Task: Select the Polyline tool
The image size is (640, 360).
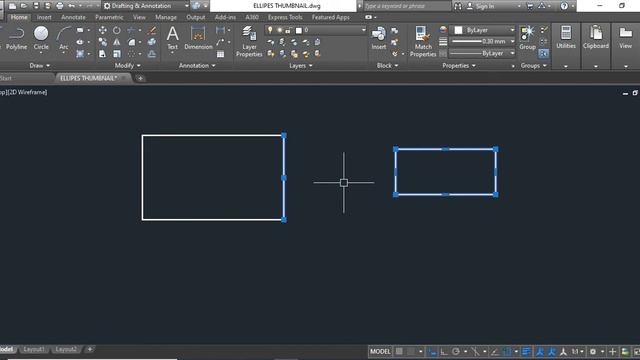Action: pyautogui.click(x=16, y=38)
